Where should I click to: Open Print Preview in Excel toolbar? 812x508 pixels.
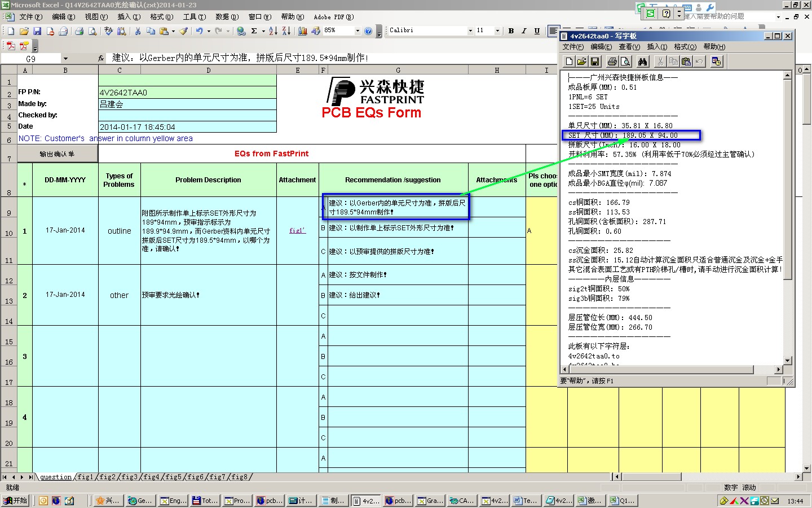(92, 31)
